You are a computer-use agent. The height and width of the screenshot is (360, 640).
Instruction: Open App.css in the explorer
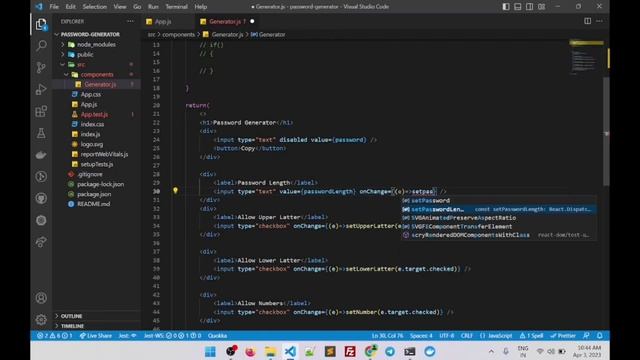point(91,94)
